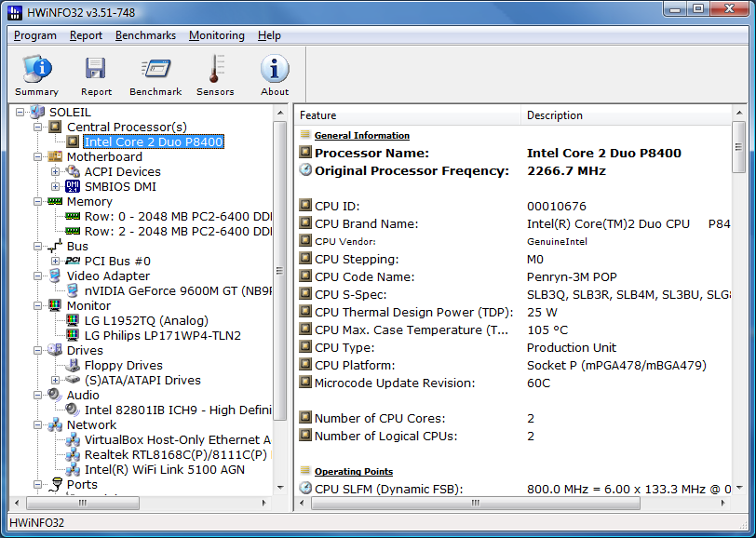Select nVIDIA GeForce 9600M GT item
The height and width of the screenshot is (538, 756).
tap(178, 290)
